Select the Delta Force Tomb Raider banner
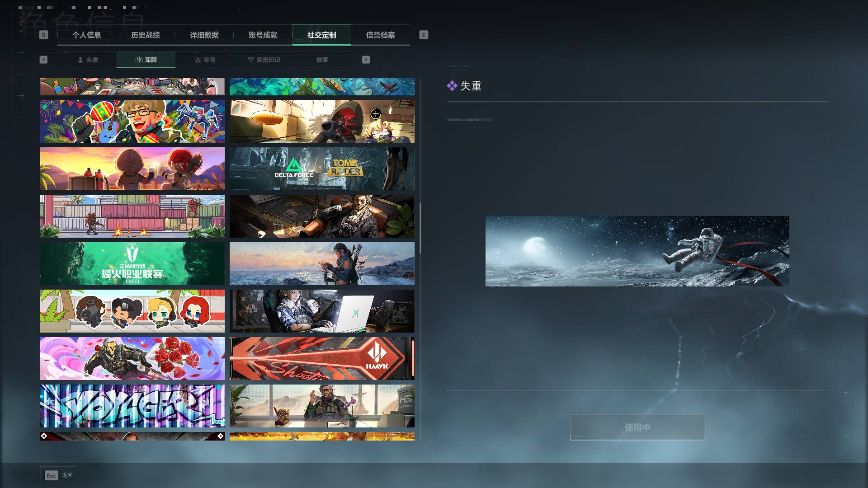This screenshot has height=488, width=868. [322, 169]
